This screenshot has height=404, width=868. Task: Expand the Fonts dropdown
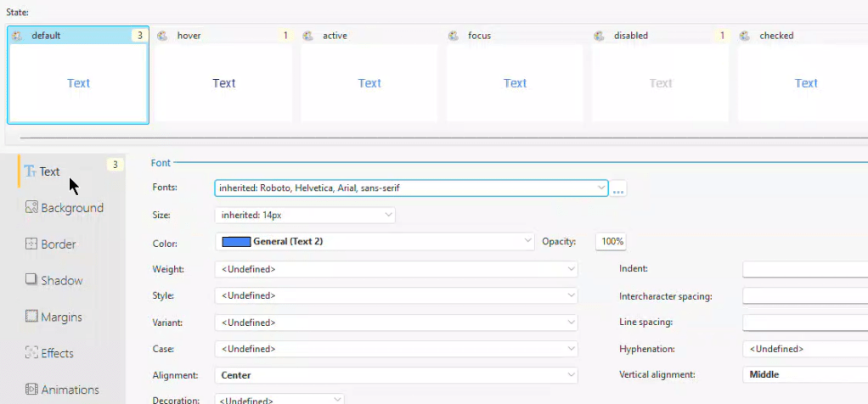click(x=600, y=188)
